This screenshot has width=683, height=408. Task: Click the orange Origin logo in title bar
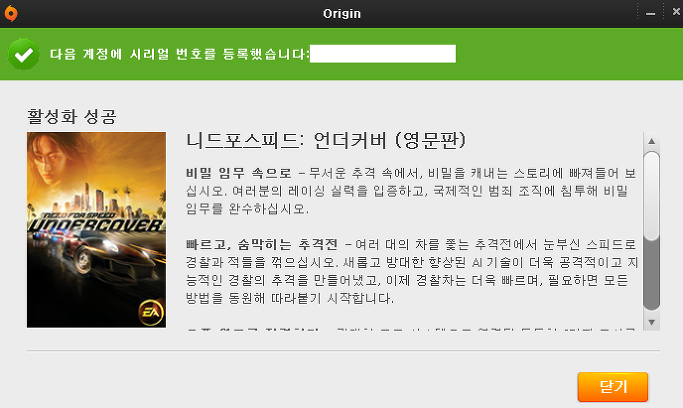(11, 13)
